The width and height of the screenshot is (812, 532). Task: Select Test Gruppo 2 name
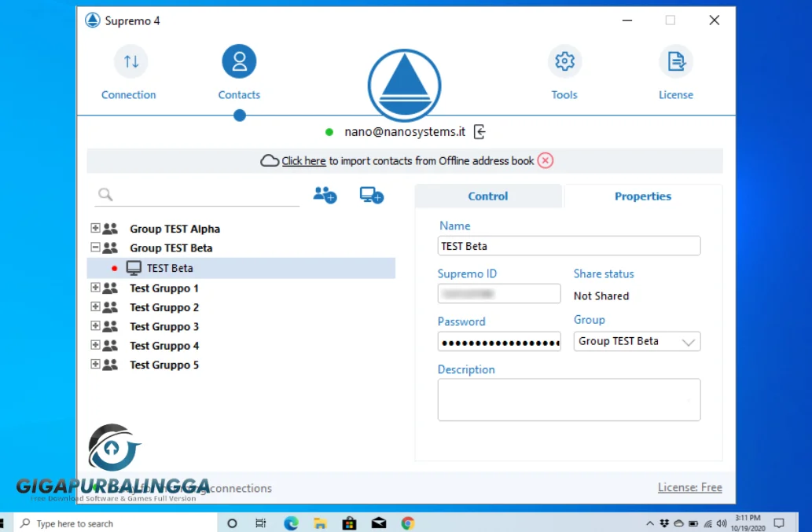pos(164,307)
